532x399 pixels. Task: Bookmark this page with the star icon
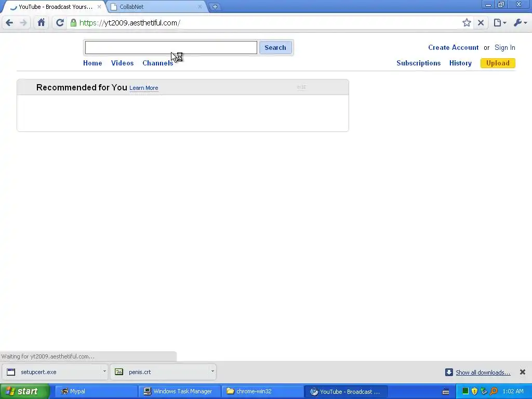point(467,23)
